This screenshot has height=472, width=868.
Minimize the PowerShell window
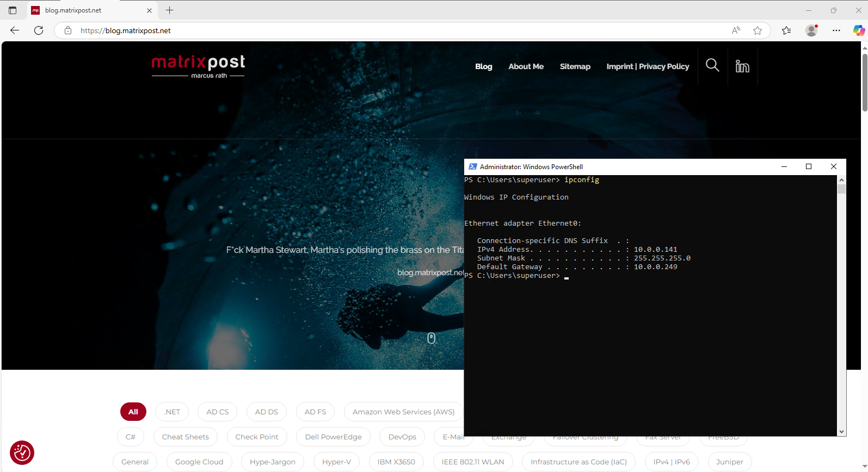(784, 167)
